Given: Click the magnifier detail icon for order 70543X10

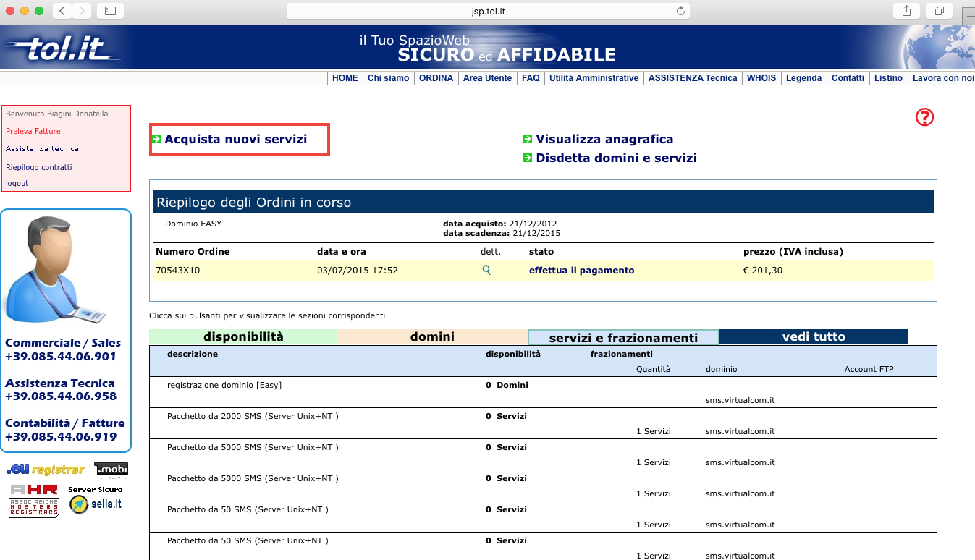Looking at the screenshot, I should [x=486, y=270].
